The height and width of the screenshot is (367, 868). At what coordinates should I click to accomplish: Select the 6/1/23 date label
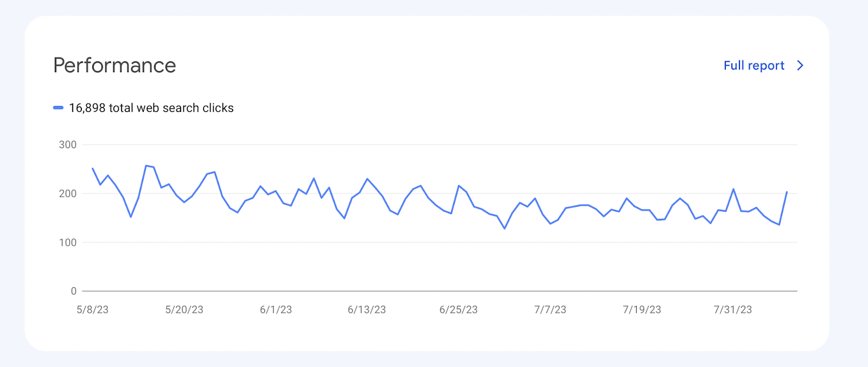click(276, 309)
